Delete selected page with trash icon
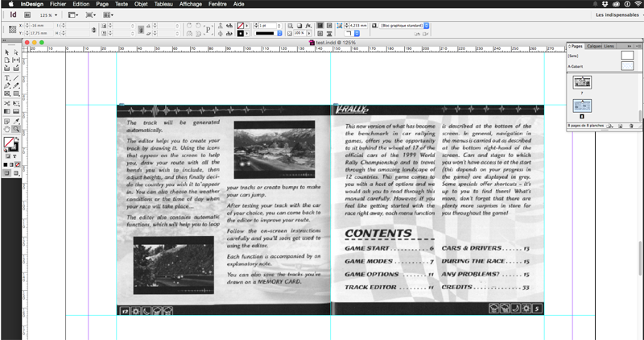The height and width of the screenshot is (340, 644). pos(631,126)
